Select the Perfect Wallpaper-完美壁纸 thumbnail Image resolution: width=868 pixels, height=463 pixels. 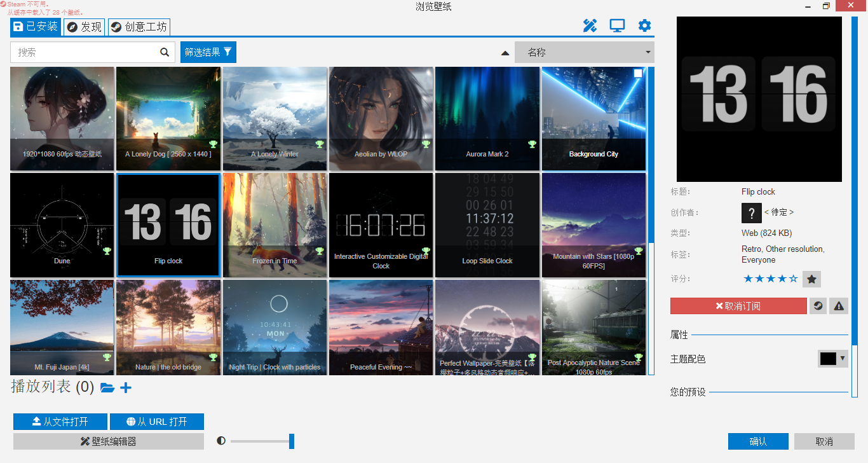coord(487,328)
